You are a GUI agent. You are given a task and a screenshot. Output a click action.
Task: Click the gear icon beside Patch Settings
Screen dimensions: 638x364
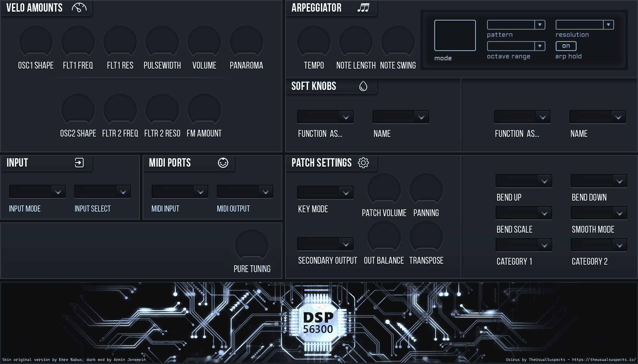coord(363,162)
